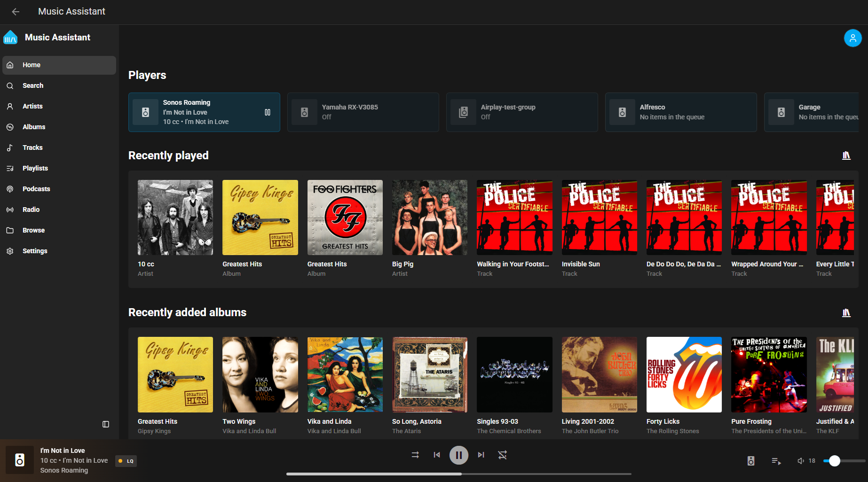Click The Chemical Brothers artist text
The width and height of the screenshot is (868, 482).
pyautogui.click(x=509, y=431)
